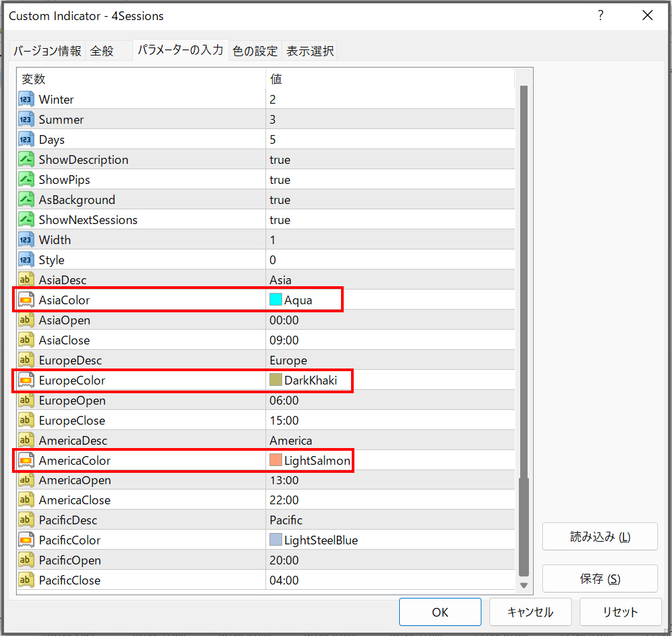Click the PacificOpen value 20:00
672x636 pixels.
tap(284, 560)
